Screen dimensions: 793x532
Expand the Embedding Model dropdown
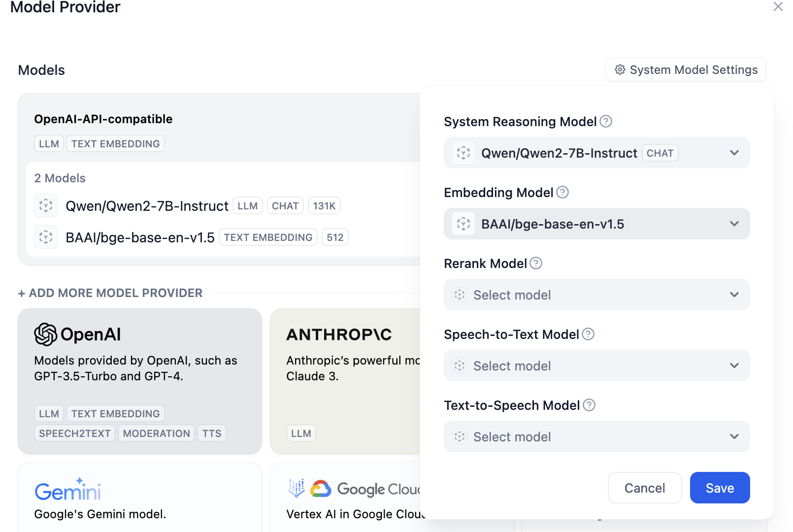596,224
